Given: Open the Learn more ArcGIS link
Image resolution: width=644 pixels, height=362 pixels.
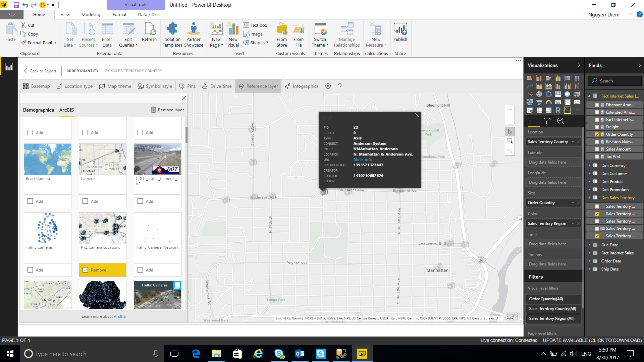Looking at the screenshot, I should point(120,316).
